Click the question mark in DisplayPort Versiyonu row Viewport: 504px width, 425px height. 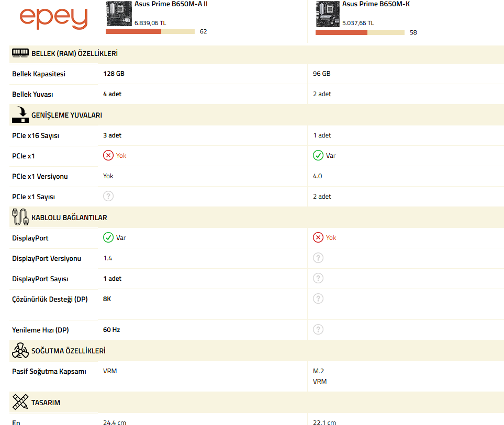point(318,258)
